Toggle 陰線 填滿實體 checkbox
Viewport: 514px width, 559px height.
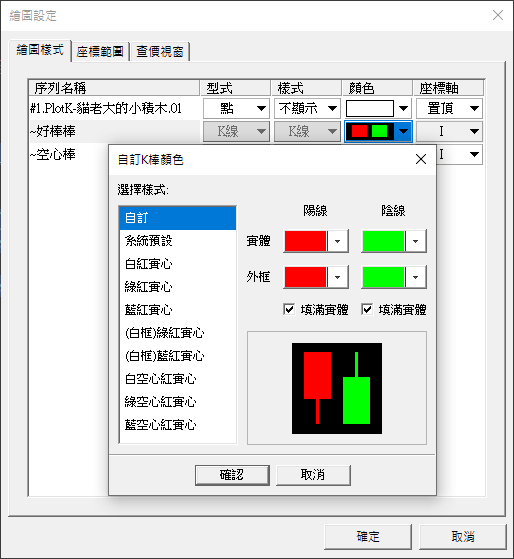tap(367, 309)
